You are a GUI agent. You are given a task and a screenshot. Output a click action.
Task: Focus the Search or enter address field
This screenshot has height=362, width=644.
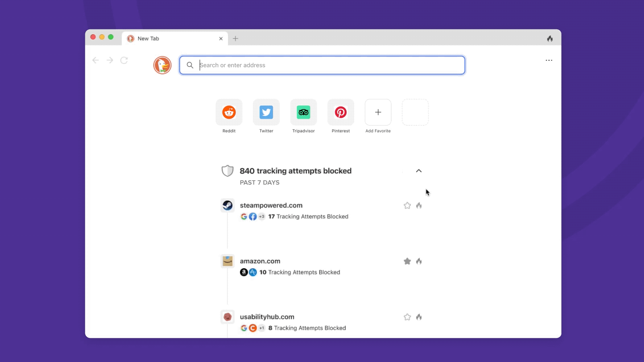(x=322, y=65)
